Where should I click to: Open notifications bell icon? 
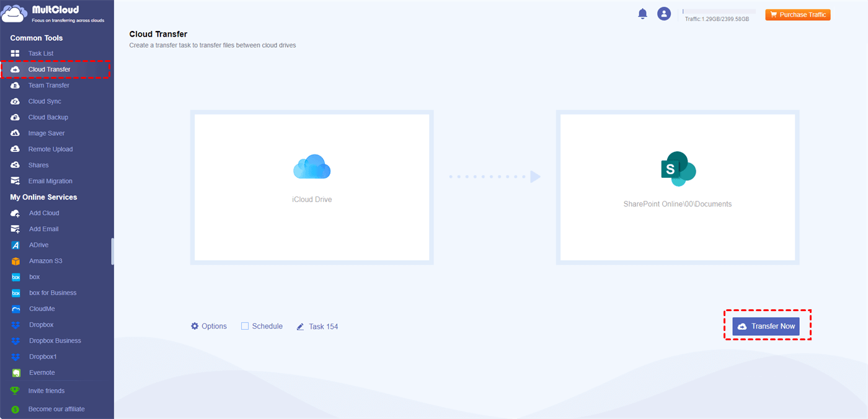(x=642, y=14)
